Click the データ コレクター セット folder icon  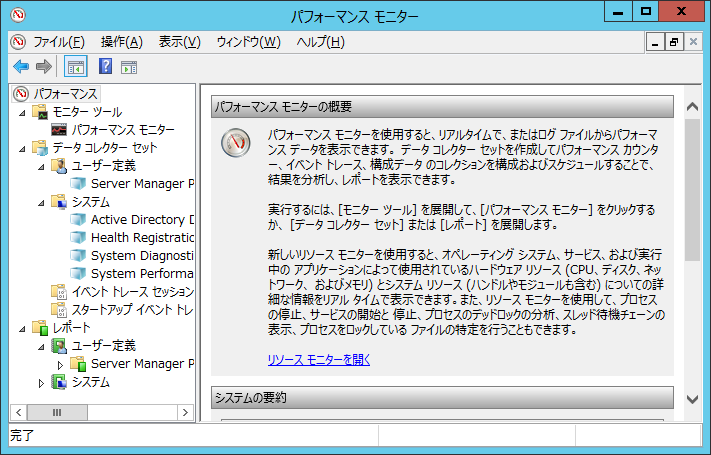click(40, 147)
